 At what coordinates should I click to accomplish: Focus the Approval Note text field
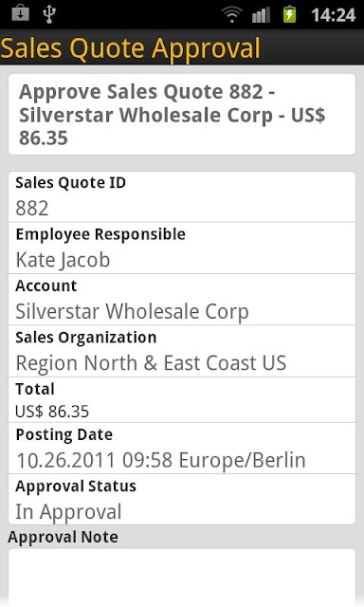182,577
